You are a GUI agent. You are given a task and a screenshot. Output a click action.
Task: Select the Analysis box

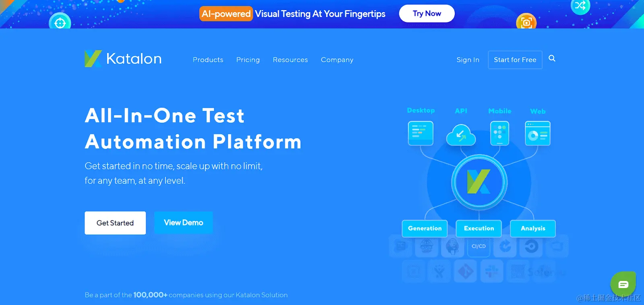pyautogui.click(x=533, y=229)
